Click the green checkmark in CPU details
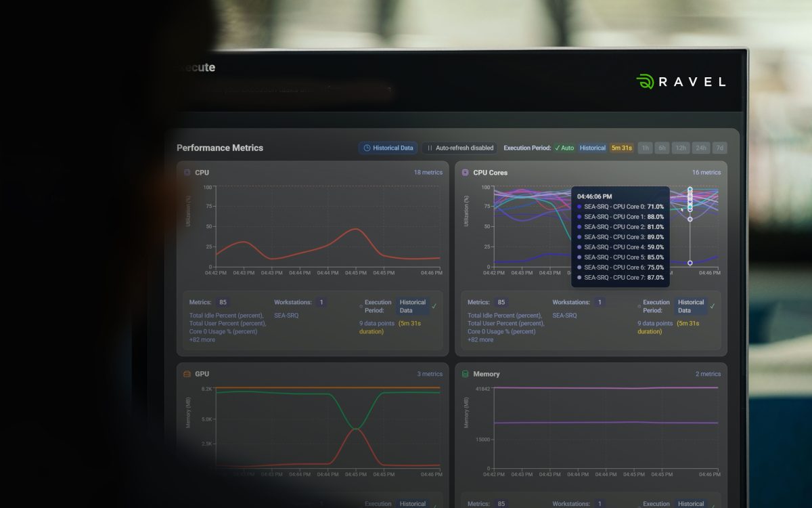 point(434,306)
